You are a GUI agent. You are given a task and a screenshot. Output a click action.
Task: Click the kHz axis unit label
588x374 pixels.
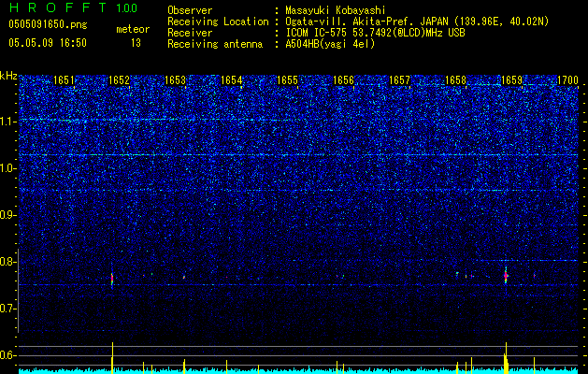[9, 76]
